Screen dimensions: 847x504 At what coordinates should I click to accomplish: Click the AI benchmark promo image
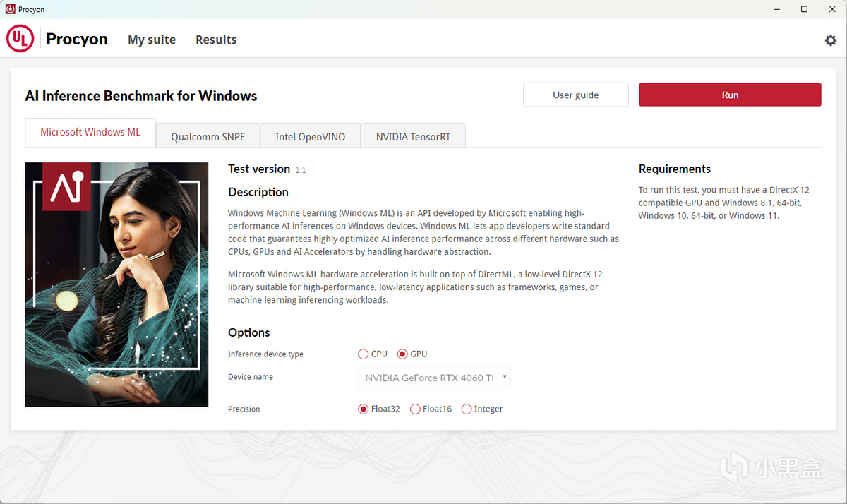(116, 284)
